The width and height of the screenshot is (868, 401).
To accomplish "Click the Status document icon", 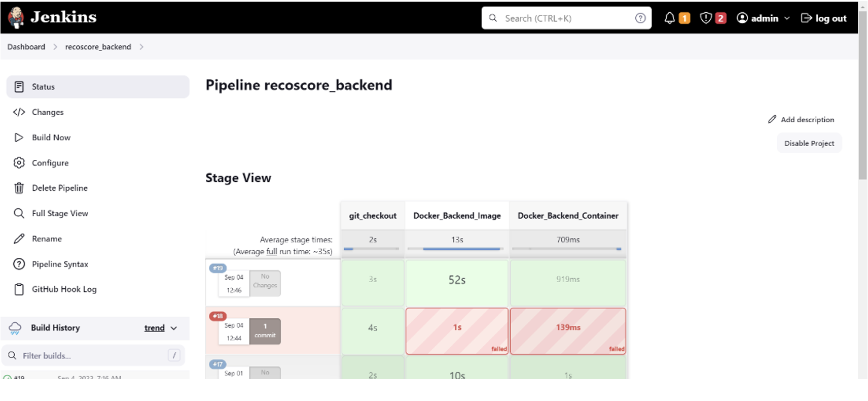I will (19, 87).
